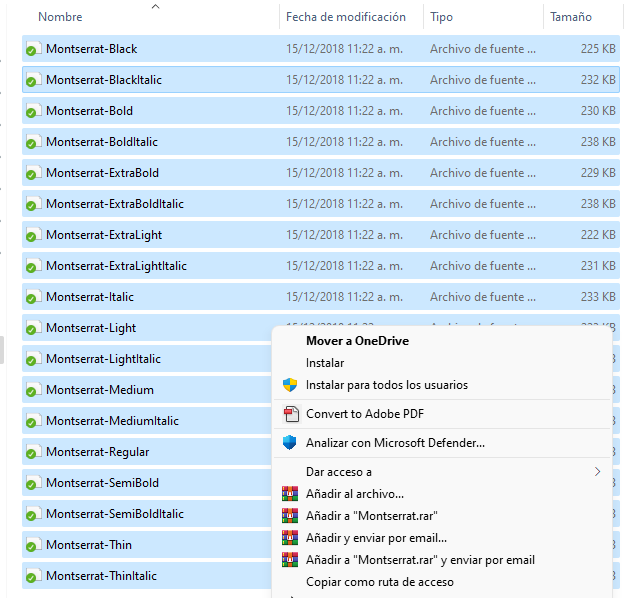Click the Montserrat-SemiBold file icon
The width and height of the screenshot is (631, 598).
[33, 483]
